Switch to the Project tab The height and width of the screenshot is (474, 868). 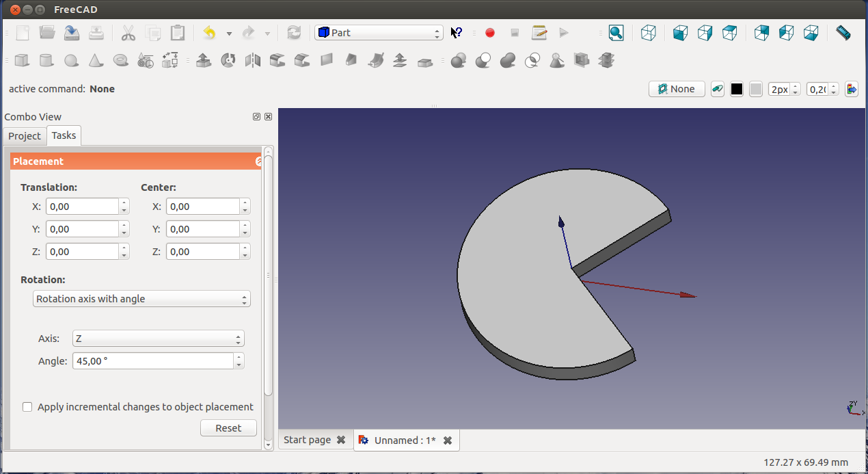(x=25, y=136)
